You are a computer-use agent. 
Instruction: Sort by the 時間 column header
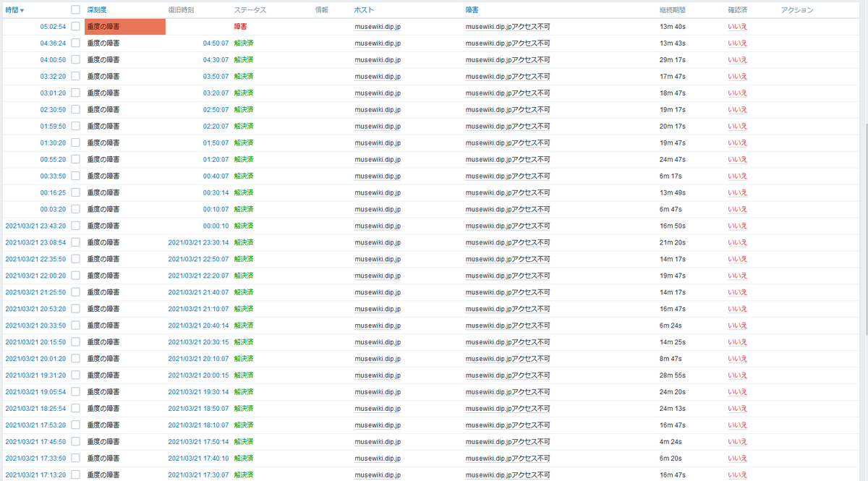point(14,10)
